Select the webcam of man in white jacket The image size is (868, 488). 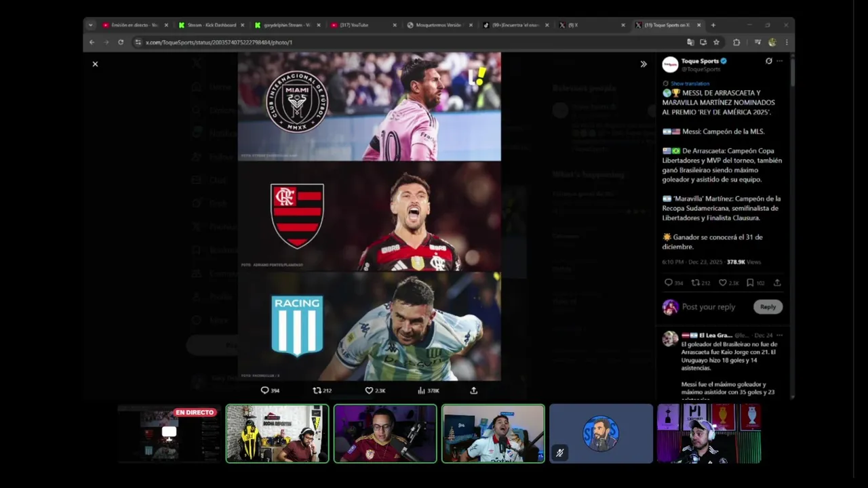click(x=493, y=434)
